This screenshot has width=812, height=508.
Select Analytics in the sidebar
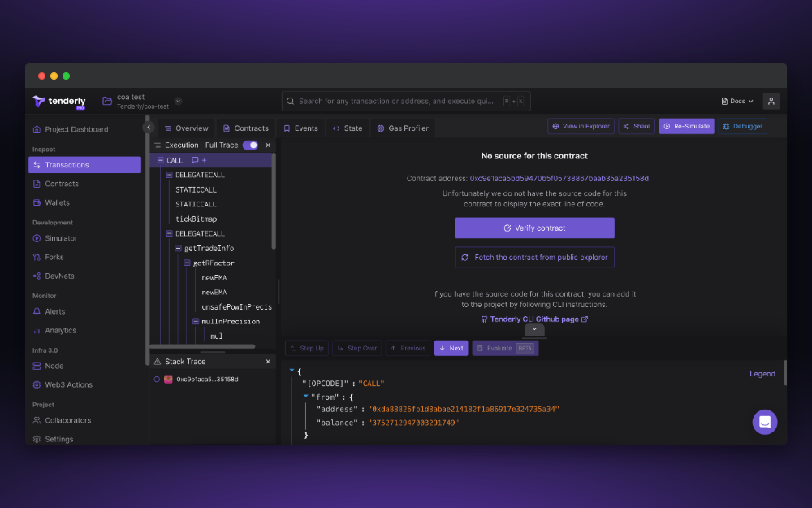[58, 330]
